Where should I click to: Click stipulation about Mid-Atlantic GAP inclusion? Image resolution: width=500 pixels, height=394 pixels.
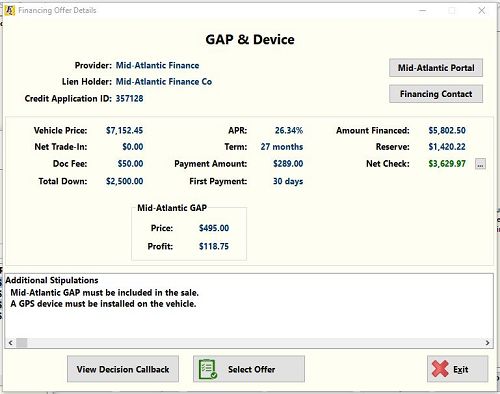[105, 293]
